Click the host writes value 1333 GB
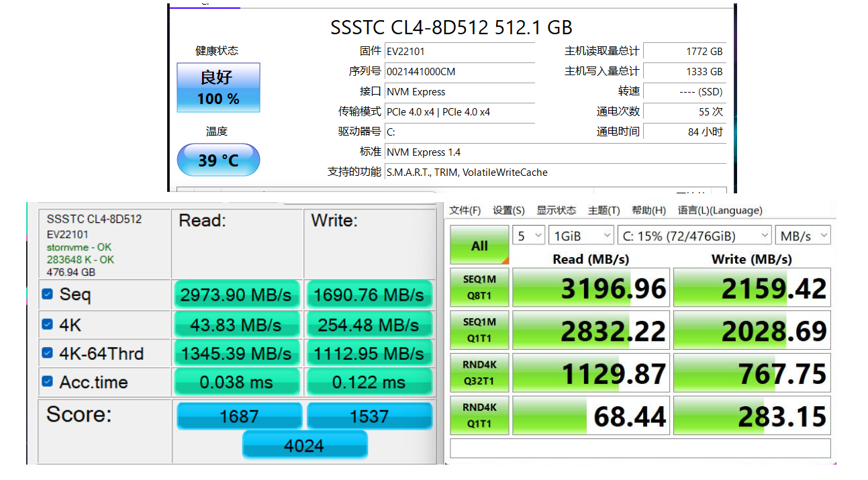Screen dimensions: 868x480 click(x=685, y=71)
